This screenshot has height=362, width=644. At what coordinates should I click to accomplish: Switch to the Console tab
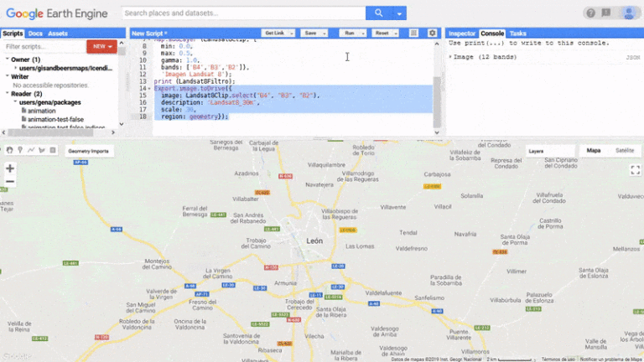492,34
